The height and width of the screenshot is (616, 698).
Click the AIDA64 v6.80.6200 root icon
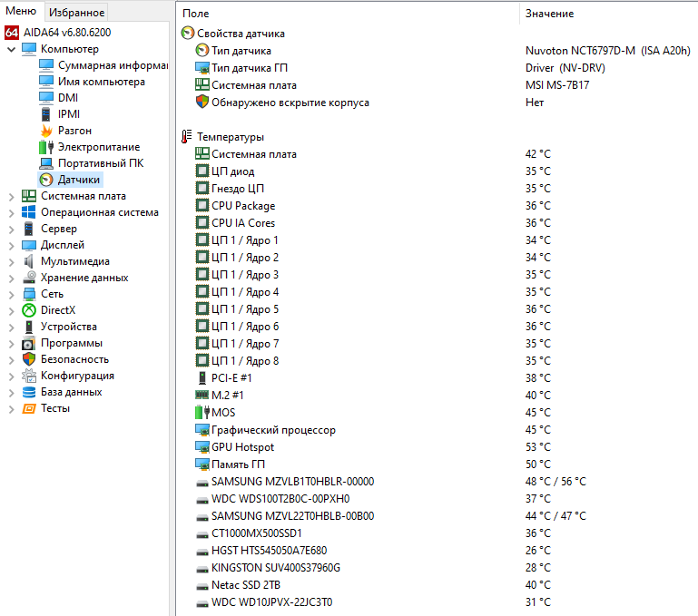[x=12, y=33]
